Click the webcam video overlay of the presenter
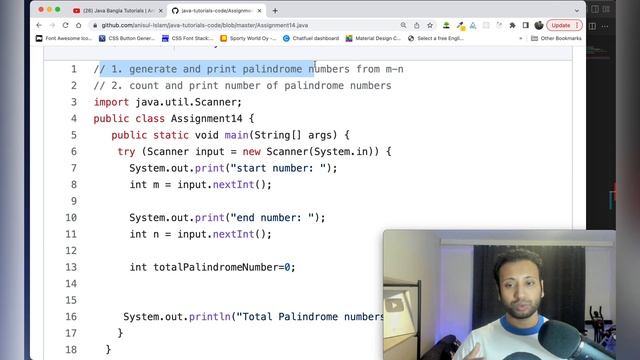Image resolution: width=640 pixels, height=360 pixels. [499, 295]
